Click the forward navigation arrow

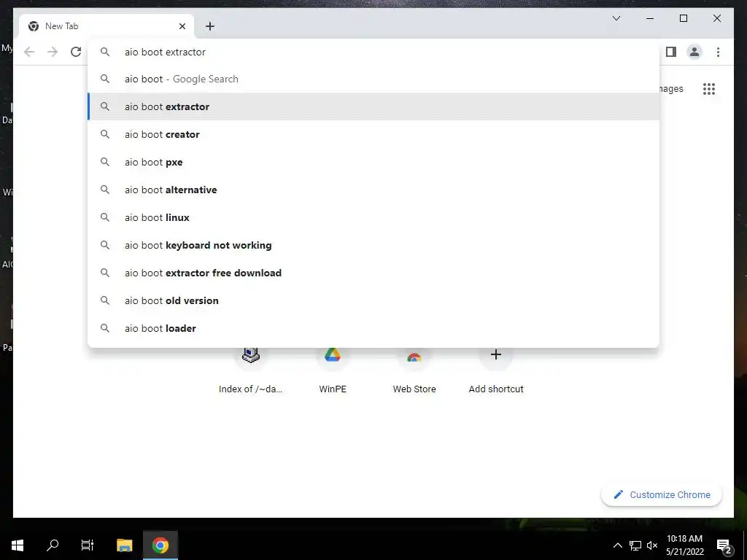coord(53,52)
